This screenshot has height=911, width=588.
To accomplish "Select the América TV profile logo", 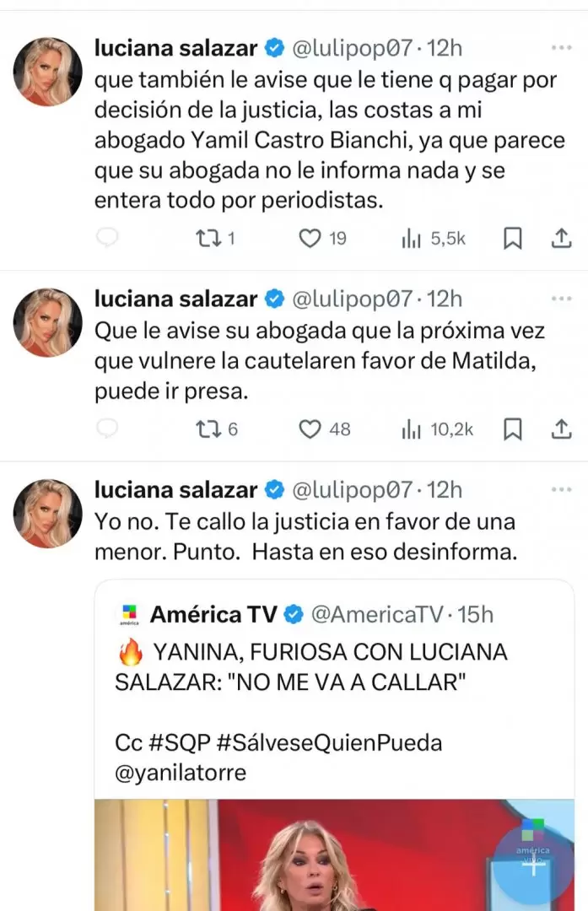I will pos(128,614).
